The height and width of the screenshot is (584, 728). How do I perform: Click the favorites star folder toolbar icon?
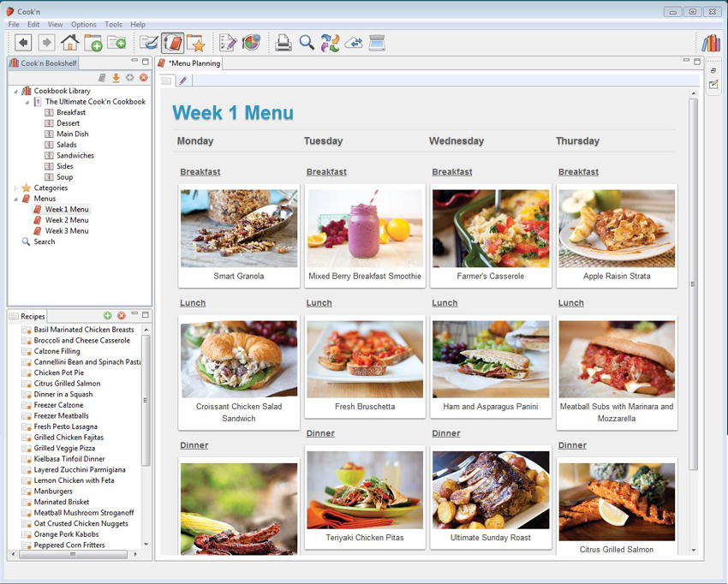[195, 43]
